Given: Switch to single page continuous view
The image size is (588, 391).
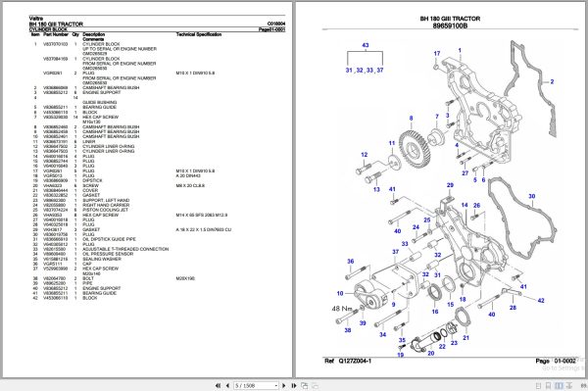Looking at the screenshot, I should [548, 385].
